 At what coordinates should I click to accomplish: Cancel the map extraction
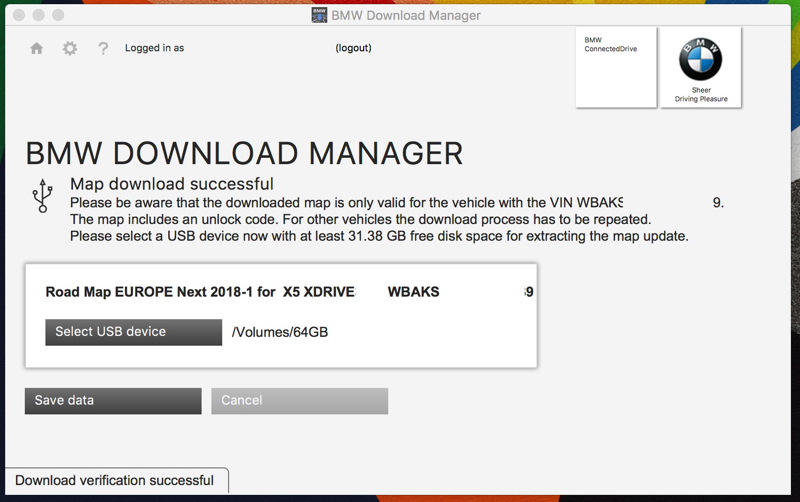pyautogui.click(x=299, y=401)
